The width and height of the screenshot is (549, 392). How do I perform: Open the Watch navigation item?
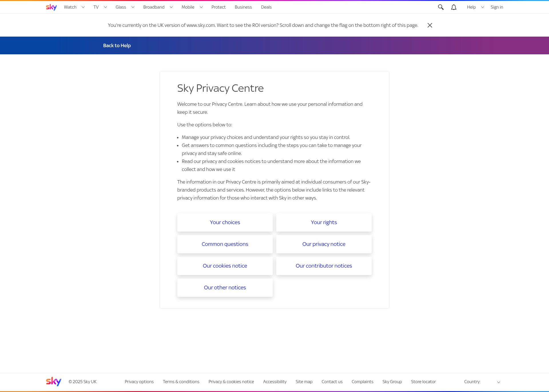tap(70, 7)
